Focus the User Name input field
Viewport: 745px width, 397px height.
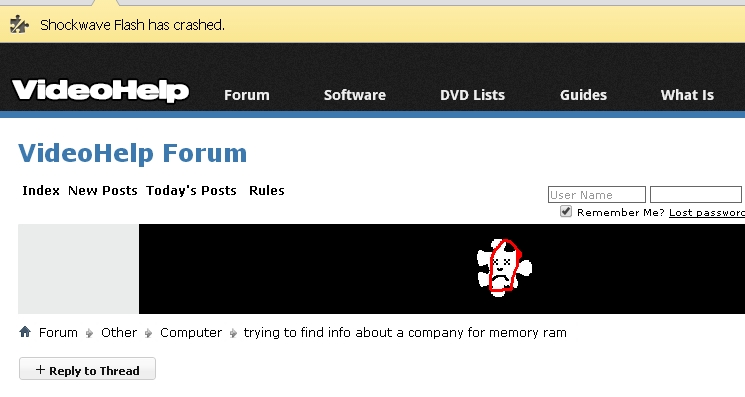[597, 195]
